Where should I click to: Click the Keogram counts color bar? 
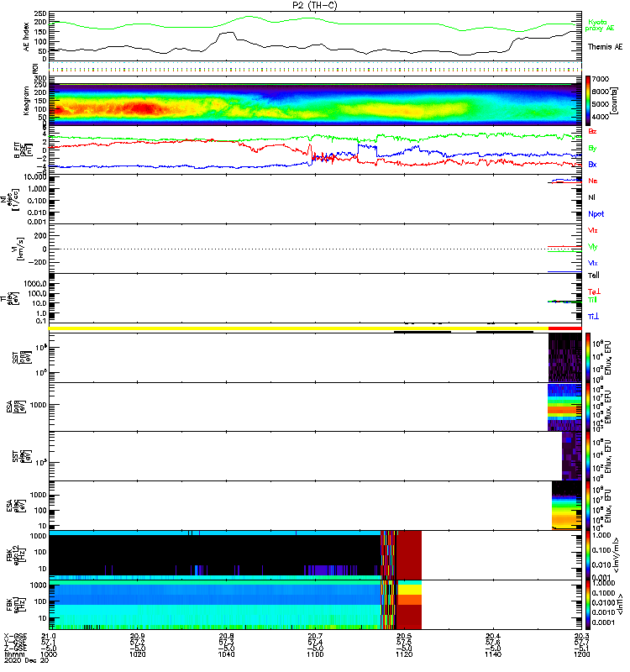tap(588, 101)
